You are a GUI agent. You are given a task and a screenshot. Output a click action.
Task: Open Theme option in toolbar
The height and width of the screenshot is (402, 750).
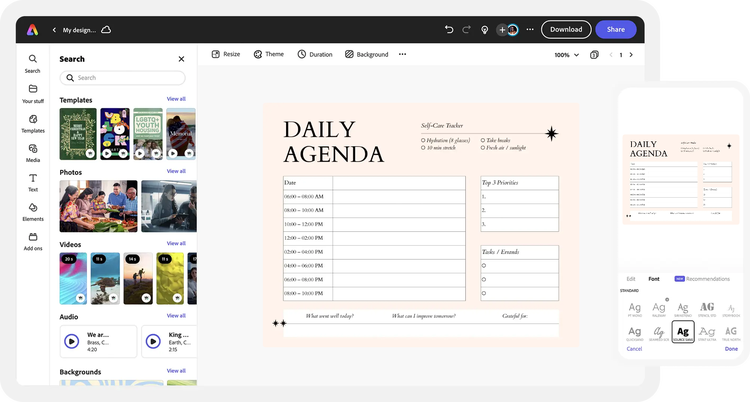[x=269, y=54]
